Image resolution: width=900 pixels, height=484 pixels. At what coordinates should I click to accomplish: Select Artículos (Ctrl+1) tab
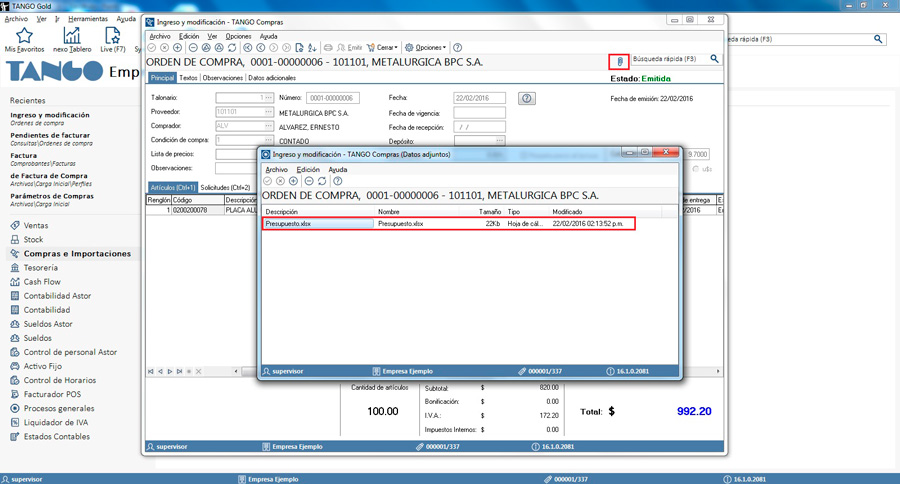173,188
